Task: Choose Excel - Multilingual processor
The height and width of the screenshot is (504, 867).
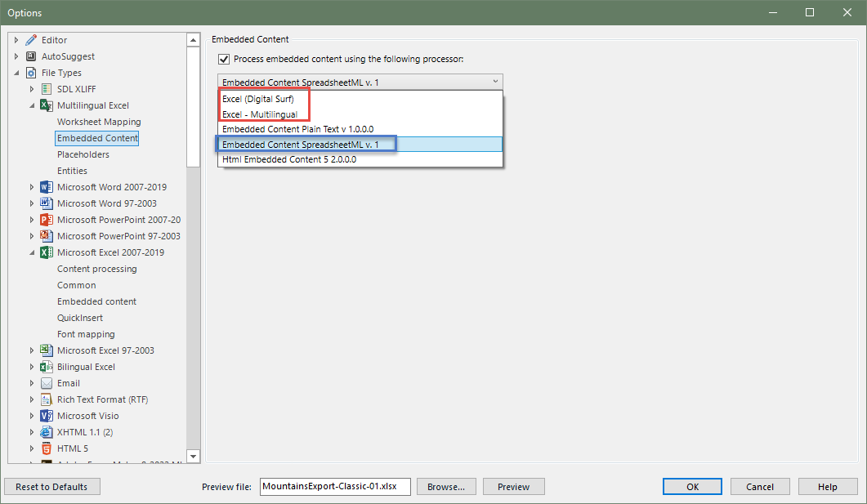Action: click(360, 114)
